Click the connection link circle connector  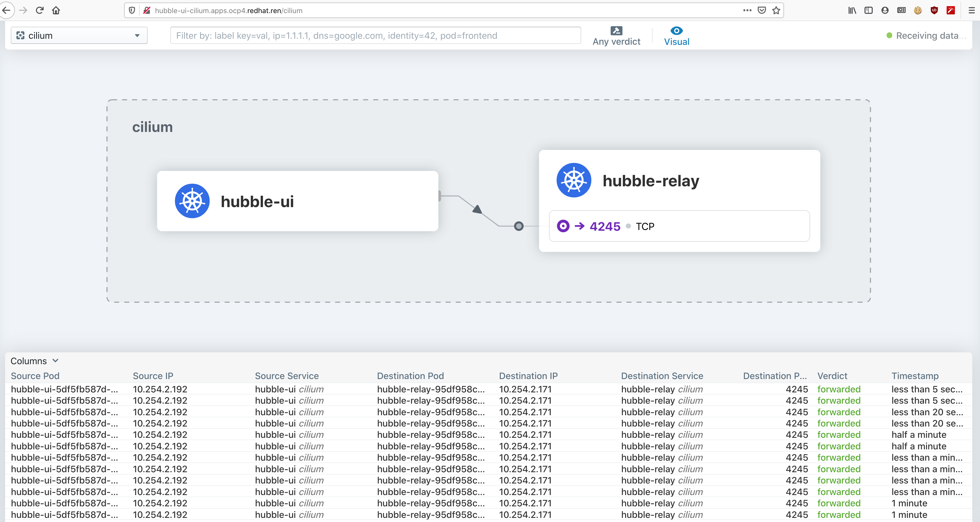[x=518, y=226]
